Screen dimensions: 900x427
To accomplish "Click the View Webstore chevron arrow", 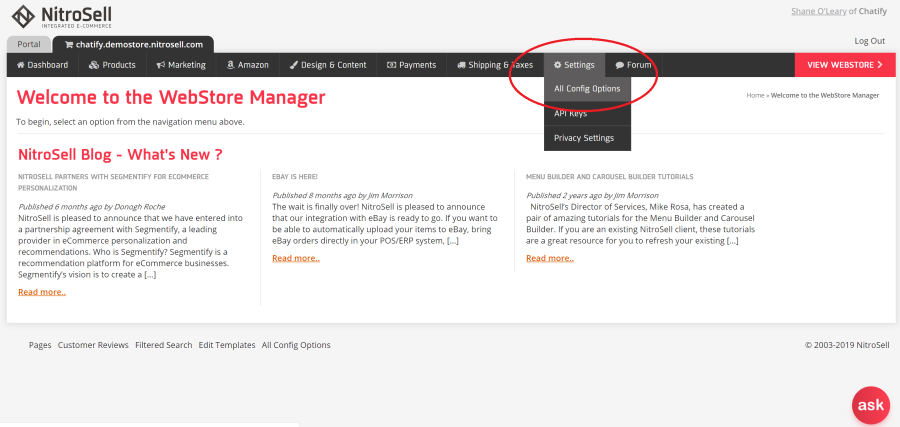I will 880,65.
